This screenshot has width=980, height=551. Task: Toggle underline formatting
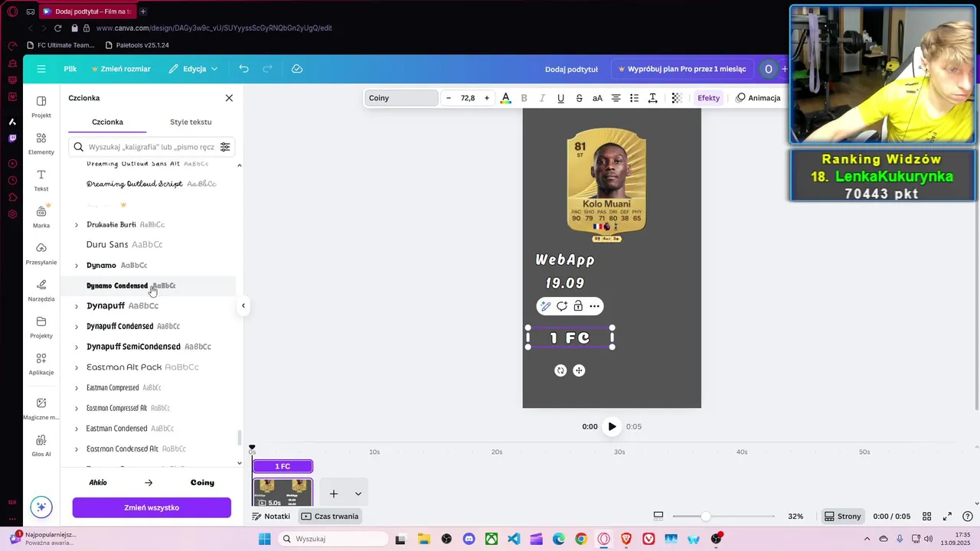[561, 98]
